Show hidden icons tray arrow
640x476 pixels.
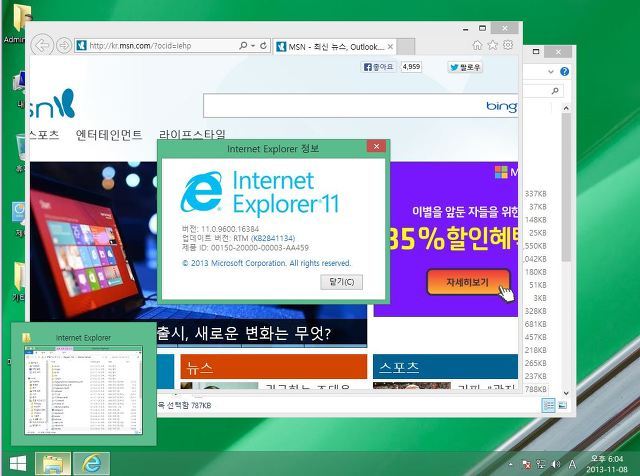[510, 464]
